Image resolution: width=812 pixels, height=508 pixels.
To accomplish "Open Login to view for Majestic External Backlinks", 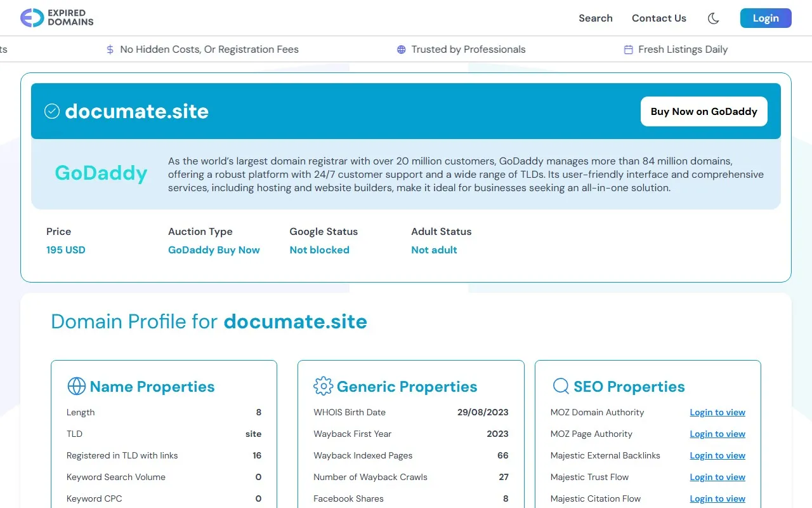I will (717, 455).
